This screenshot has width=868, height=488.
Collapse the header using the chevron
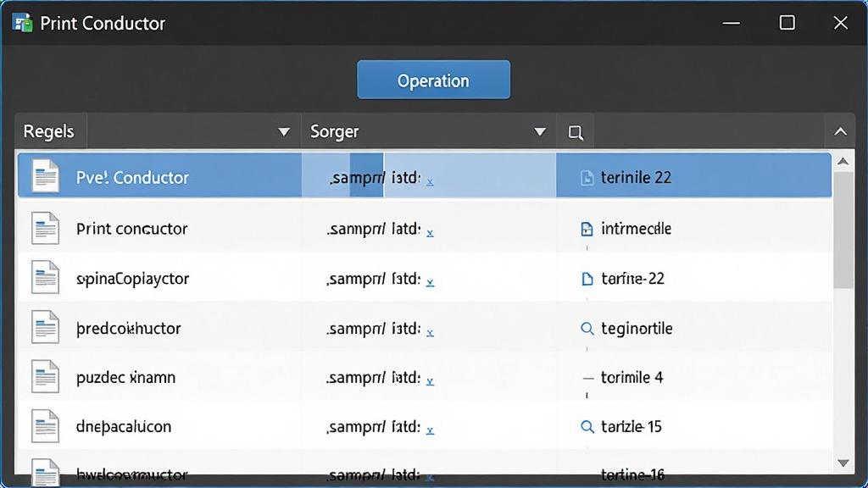(840, 131)
